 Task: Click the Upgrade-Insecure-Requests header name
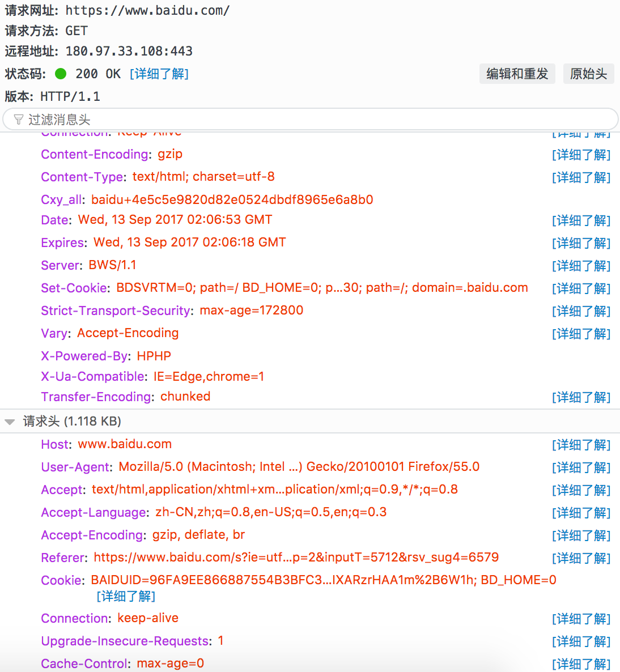tap(126, 641)
